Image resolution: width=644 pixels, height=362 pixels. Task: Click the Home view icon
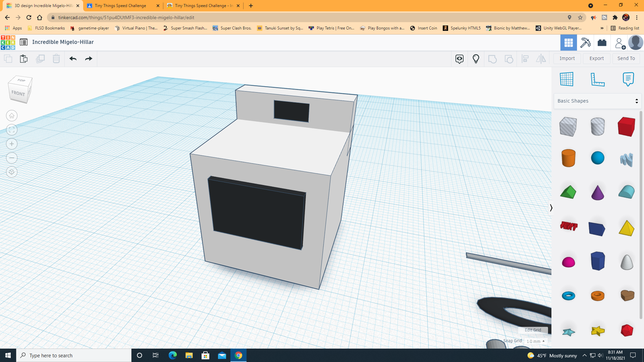tap(11, 116)
